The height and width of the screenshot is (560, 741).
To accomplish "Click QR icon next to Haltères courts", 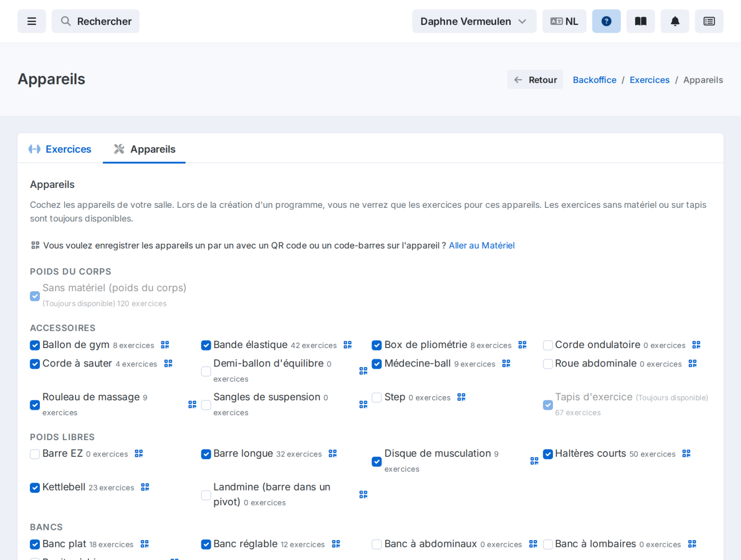I will [686, 454].
